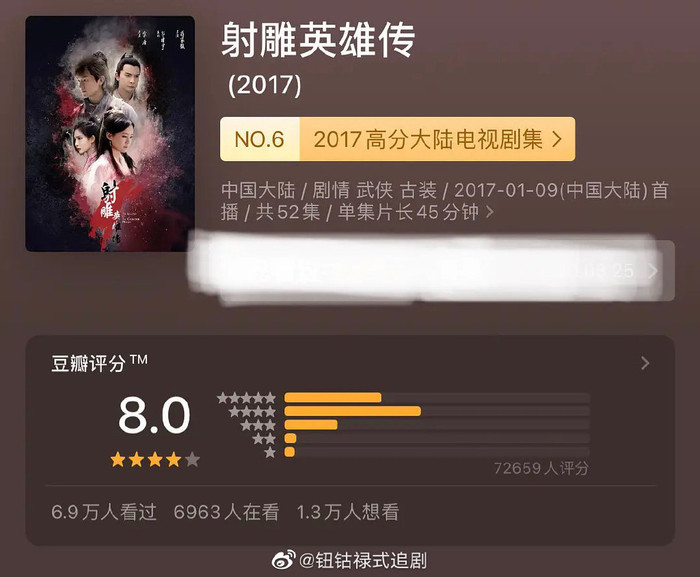Image resolution: width=700 pixels, height=577 pixels.
Task: Tap the orange star rating under 8.0
Action: pyautogui.click(x=155, y=459)
